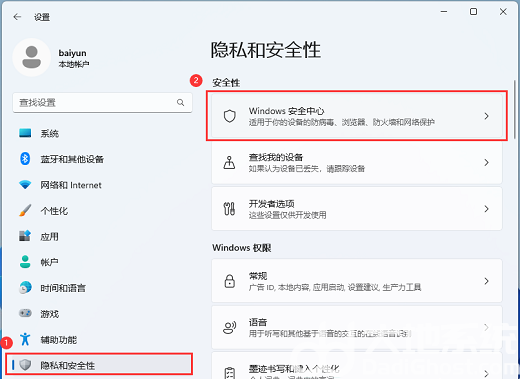Click the search magnifier icon

point(181,102)
